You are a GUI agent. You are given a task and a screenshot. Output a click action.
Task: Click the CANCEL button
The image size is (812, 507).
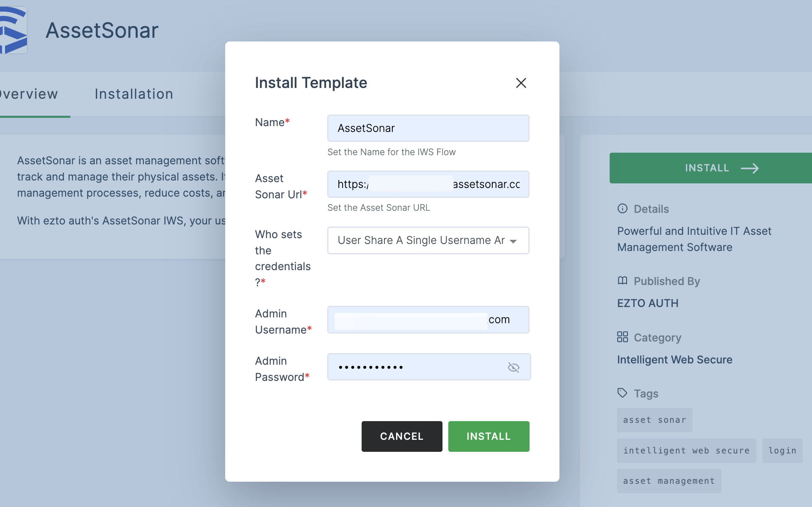[402, 436]
